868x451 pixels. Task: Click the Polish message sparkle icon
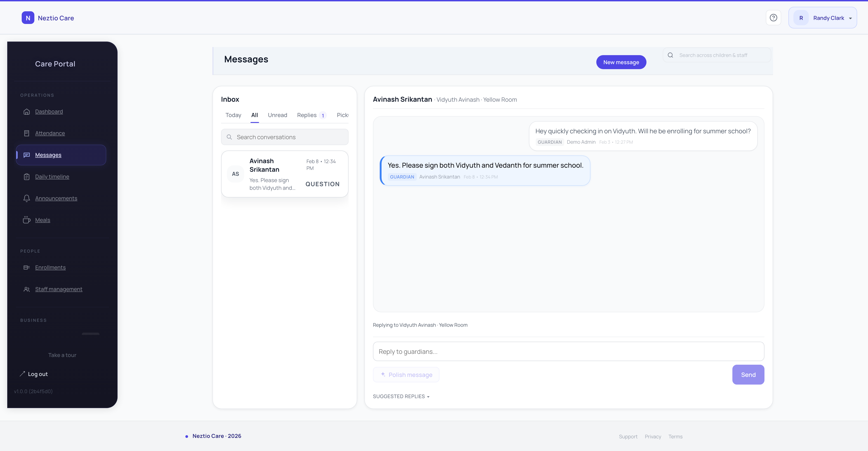pos(383,374)
